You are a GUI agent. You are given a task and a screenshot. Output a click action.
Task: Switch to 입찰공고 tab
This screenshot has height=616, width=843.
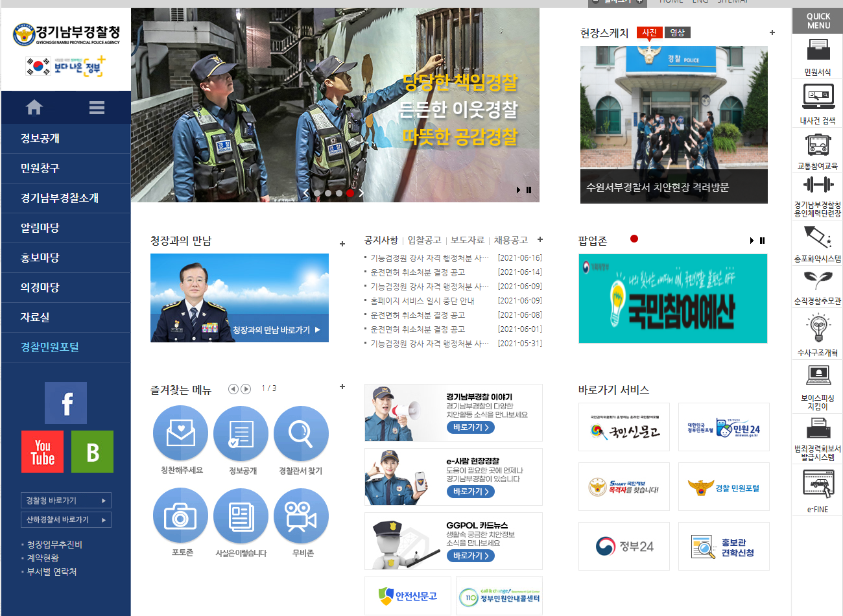point(424,240)
